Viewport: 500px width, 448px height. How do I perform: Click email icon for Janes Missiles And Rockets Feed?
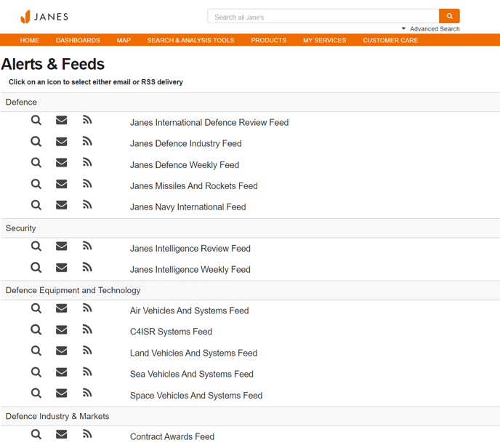[x=62, y=184]
